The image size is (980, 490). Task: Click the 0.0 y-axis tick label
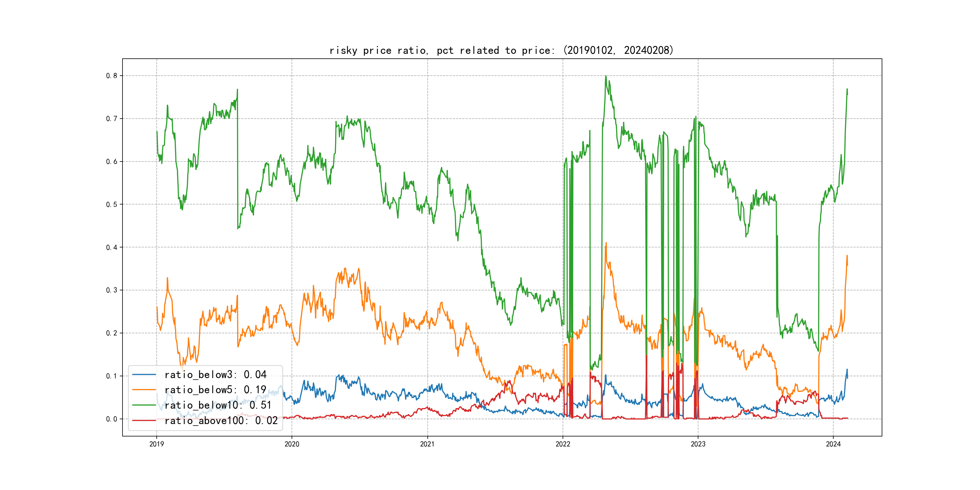[x=112, y=419]
